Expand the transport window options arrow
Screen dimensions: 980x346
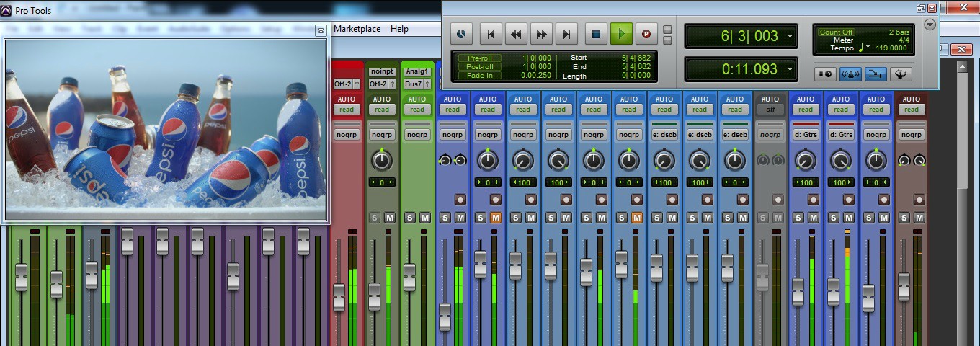pos(930,25)
